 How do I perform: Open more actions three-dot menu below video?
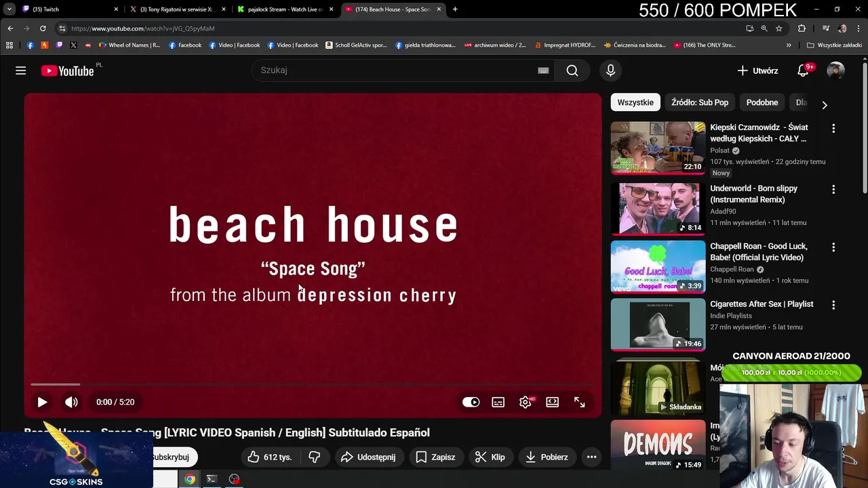click(591, 457)
